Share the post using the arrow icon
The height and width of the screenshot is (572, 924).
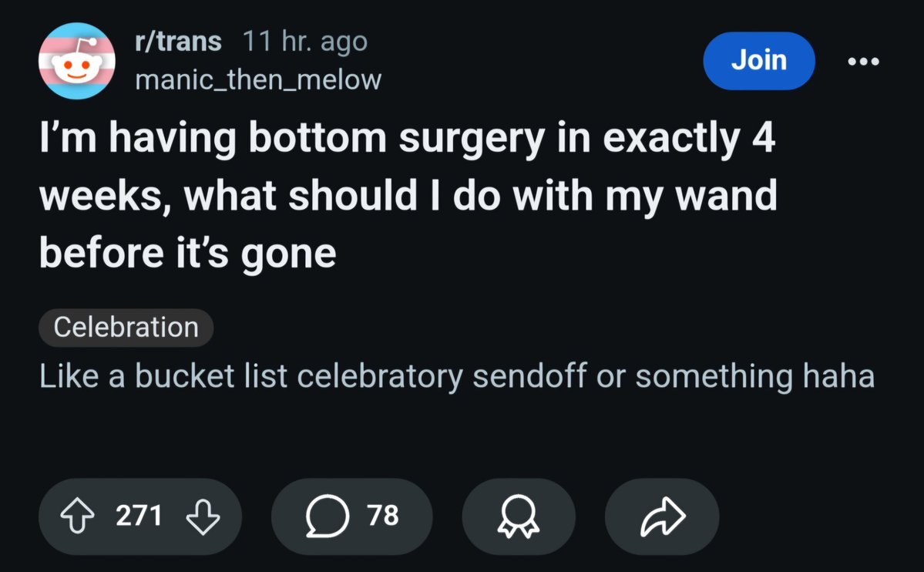[x=661, y=516]
